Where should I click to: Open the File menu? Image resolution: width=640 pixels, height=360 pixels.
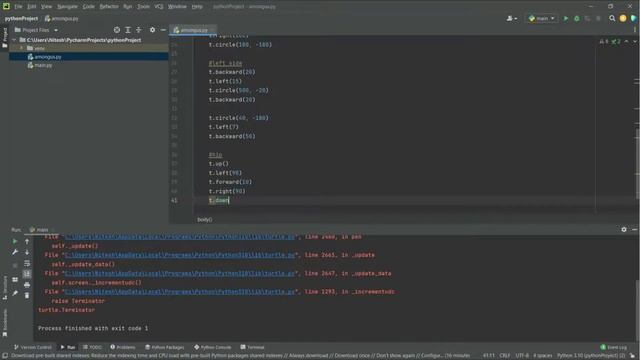(x=18, y=7)
